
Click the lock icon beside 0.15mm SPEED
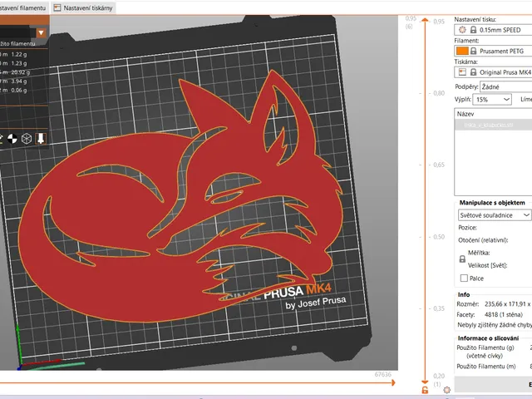point(473,30)
